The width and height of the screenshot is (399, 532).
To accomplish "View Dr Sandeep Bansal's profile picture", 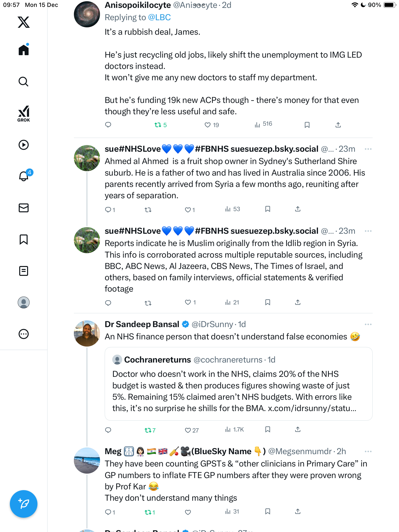I will tap(87, 333).
